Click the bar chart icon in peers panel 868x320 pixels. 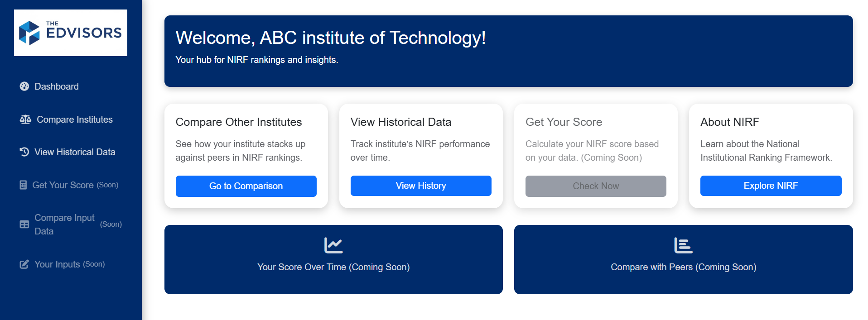coord(683,245)
